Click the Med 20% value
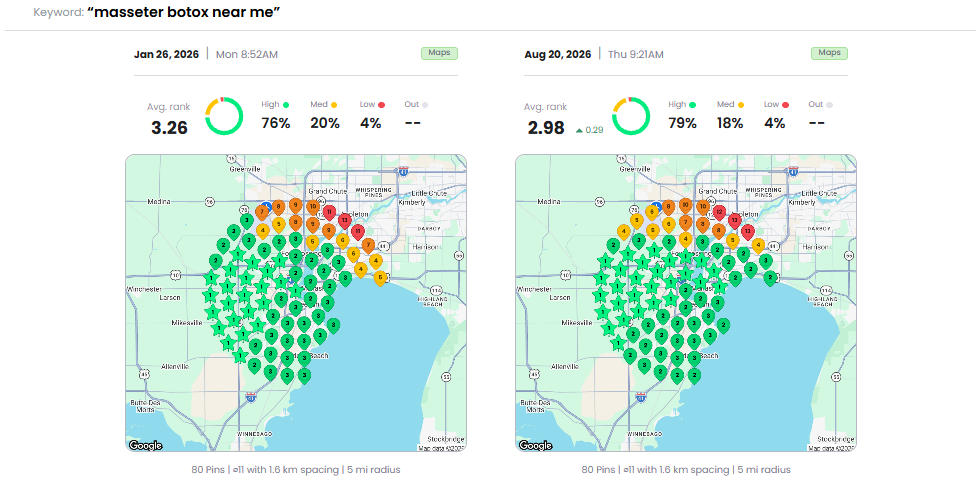The image size is (976, 479). click(x=325, y=123)
